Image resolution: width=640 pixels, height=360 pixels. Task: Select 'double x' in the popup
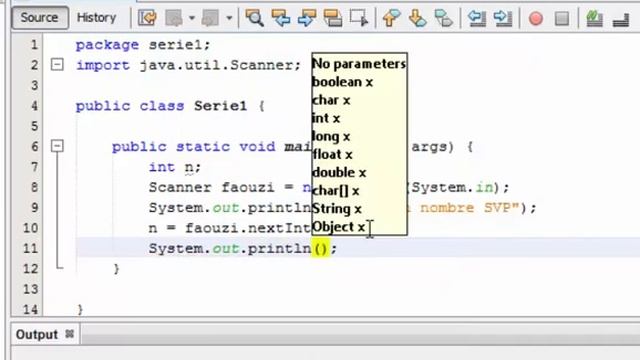click(339, 172)
